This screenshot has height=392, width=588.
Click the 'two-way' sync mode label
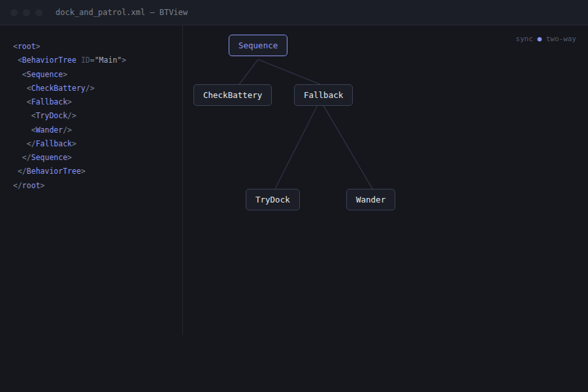[x=561, y=39]
